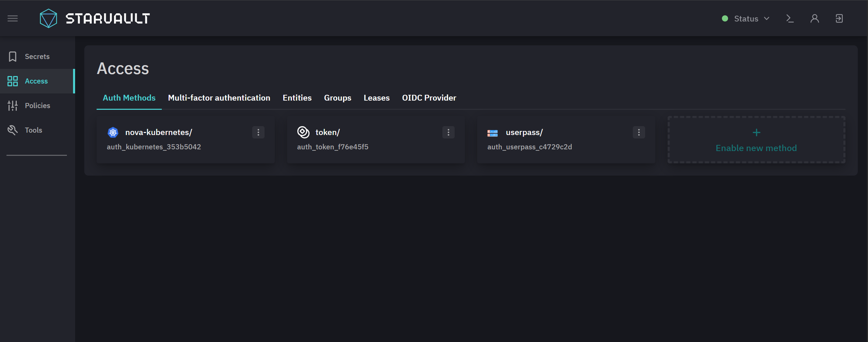The height and width of the screenshot is (342, 868).
Task: Open the user profile icon
Action: (x=815, y=18)
